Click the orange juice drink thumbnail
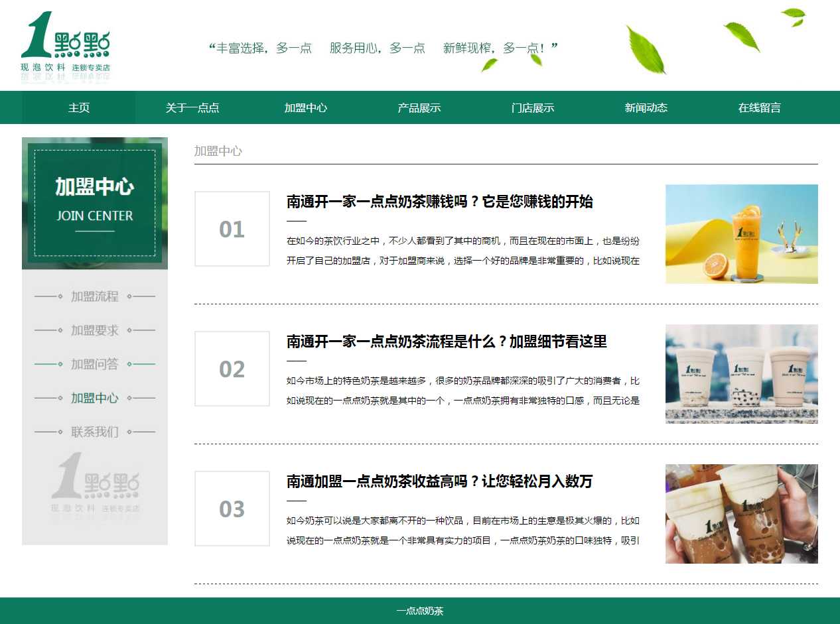The height and width of the screenshot is (624, 840). 741,234
